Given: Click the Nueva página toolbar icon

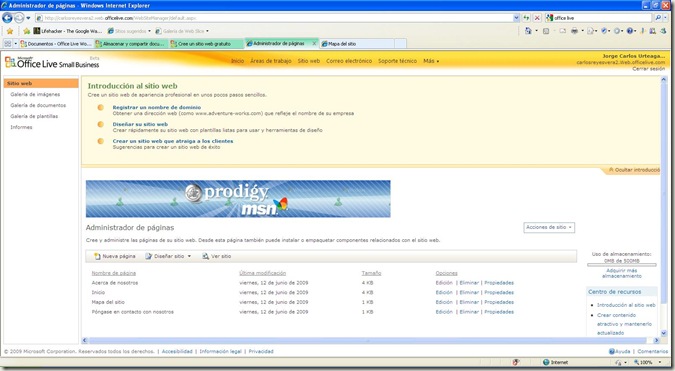Looking at the screenshot, I should [x=97, y=257].
